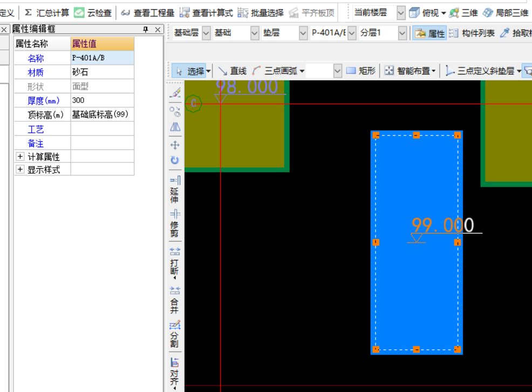Run the 云检查 cloud check

coord(93,13)
